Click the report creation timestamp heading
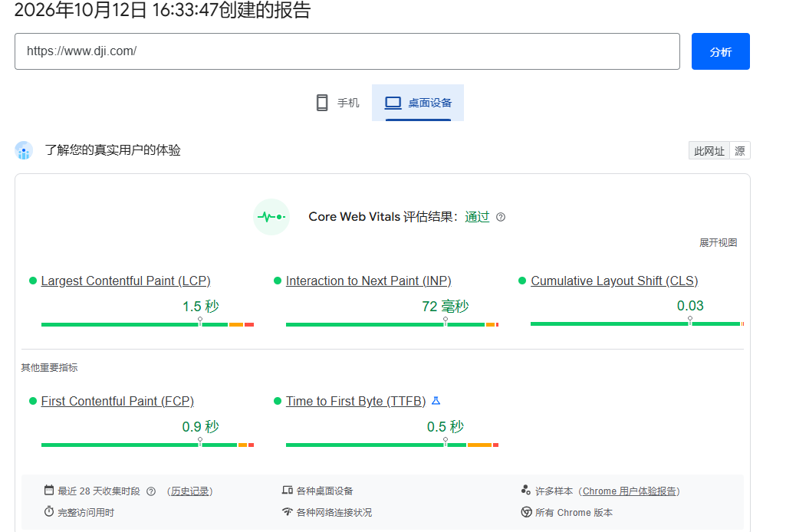This screenshot has height=532, width=786. pyautogui.click(x=163, y=10)
